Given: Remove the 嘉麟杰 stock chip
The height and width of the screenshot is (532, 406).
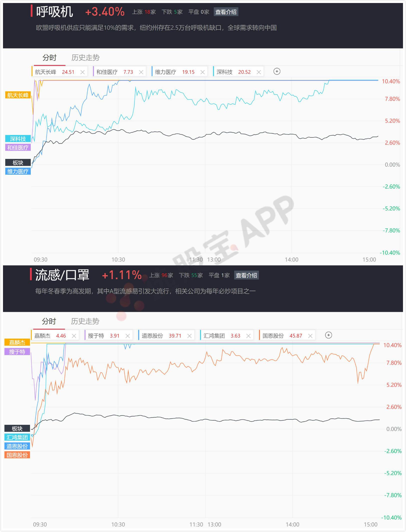Looking at the screenshot, I should point(74,336).
